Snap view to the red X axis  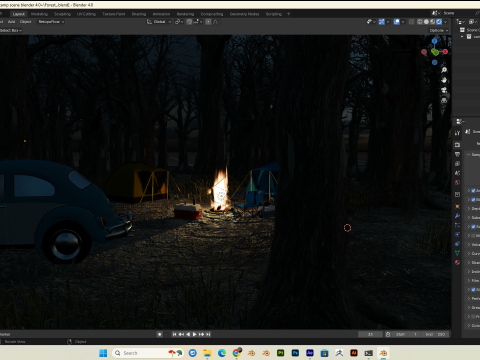[445, 52]
